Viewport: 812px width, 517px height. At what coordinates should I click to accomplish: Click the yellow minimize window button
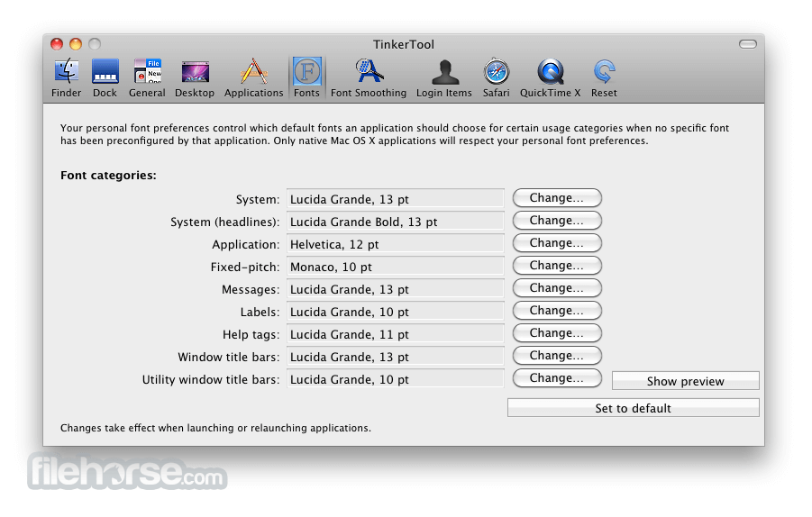tap(76, 44)
